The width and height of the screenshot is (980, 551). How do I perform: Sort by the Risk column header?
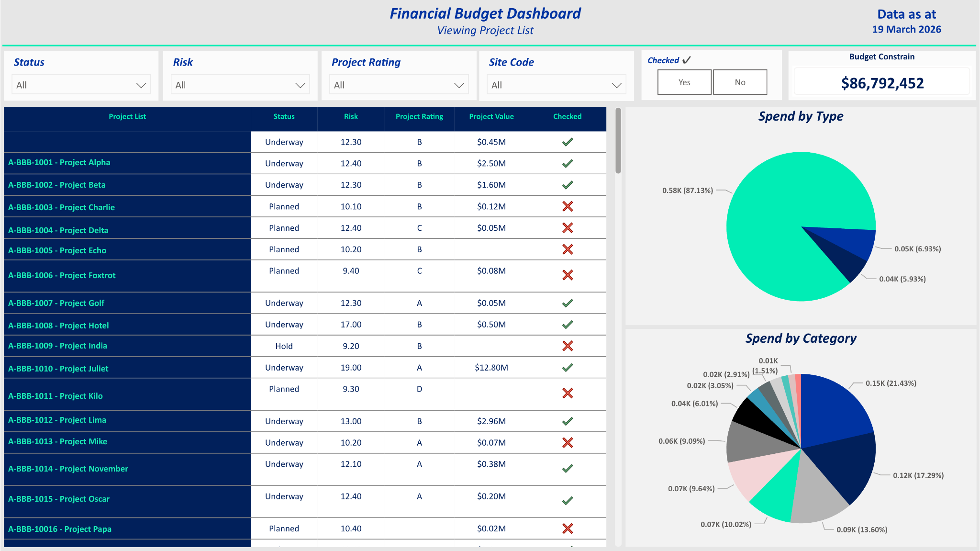click(351, 117)
